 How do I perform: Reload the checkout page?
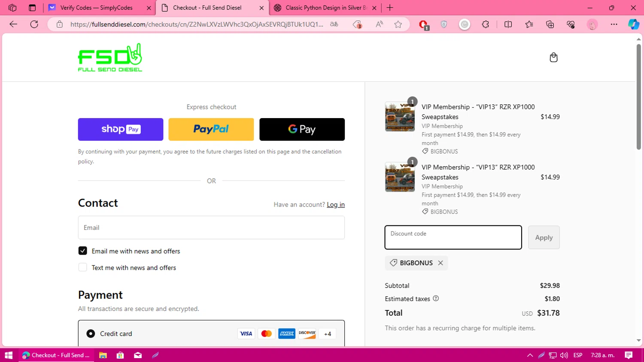(x=34, y=24)
